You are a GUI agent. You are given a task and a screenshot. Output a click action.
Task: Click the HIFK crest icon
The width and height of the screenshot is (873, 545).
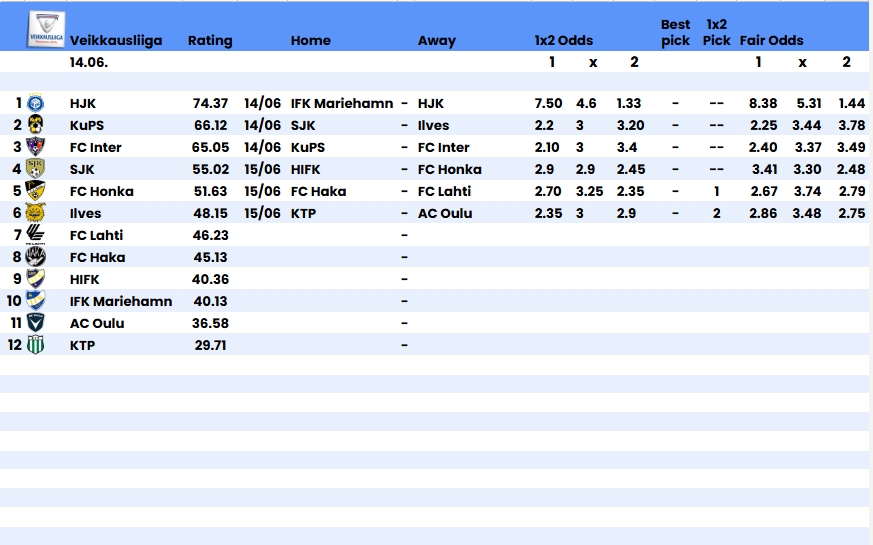click(36, 279)
